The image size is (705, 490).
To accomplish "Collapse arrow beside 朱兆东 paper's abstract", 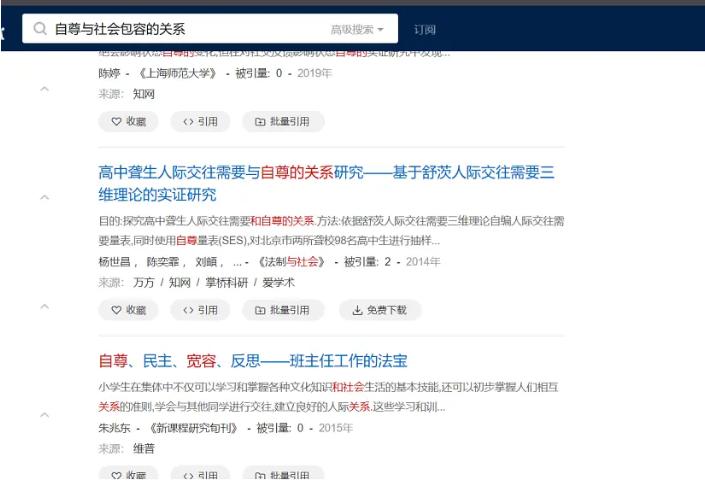I will [45, 414].
